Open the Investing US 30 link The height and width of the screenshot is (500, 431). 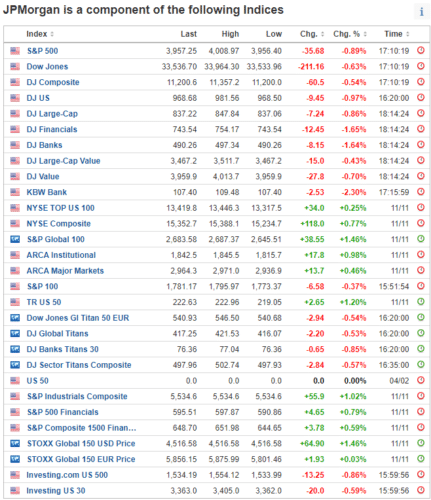coord(56,491)
